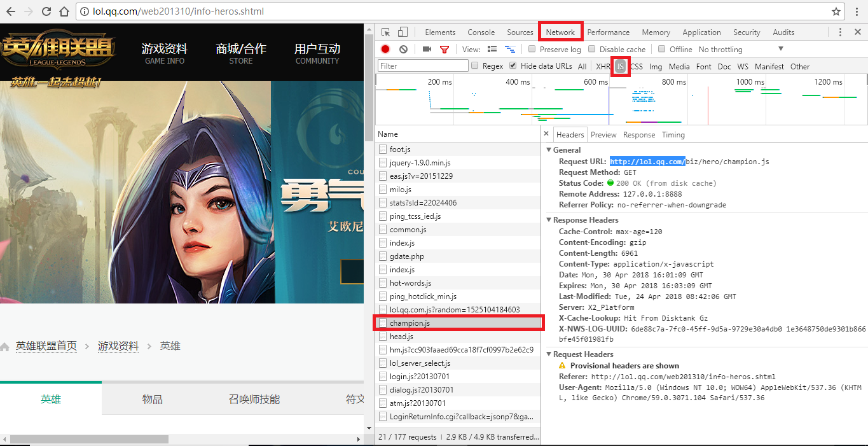Click the Filter text input field
Screen dimensions: 868x446
coord(423,66)
